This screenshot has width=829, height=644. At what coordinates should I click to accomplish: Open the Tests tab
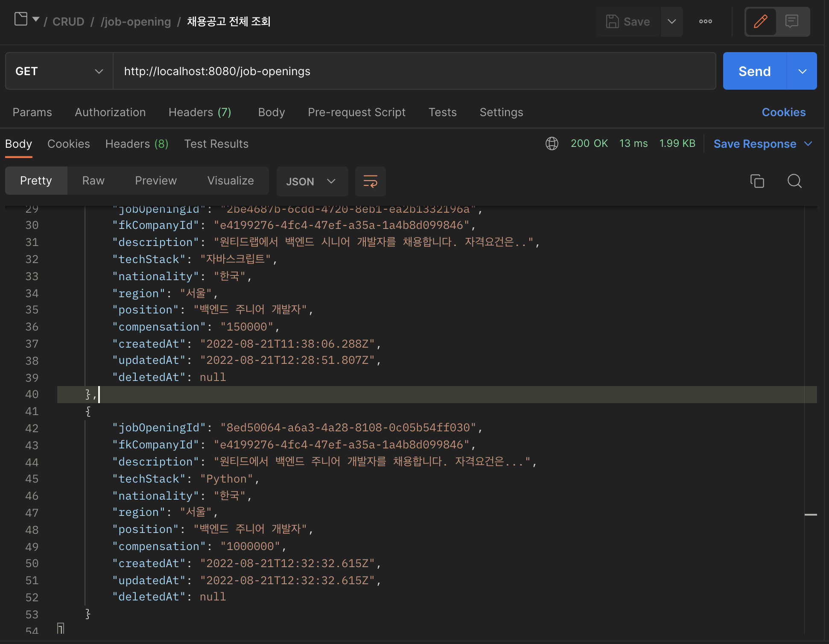(443, 112)
